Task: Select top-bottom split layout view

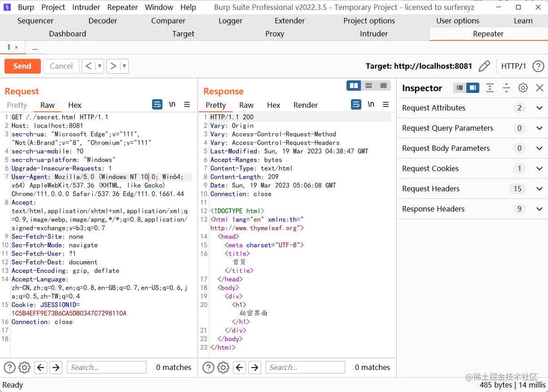Action: click(369, 85)
